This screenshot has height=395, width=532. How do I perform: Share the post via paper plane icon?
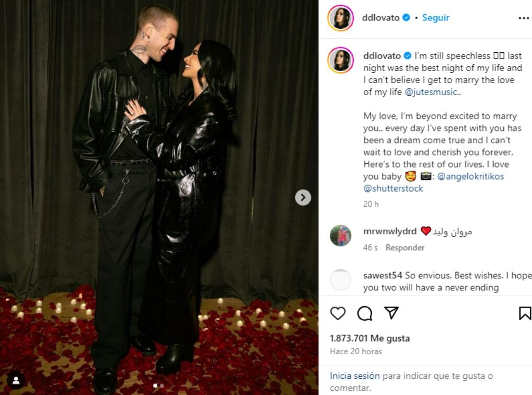391,312
